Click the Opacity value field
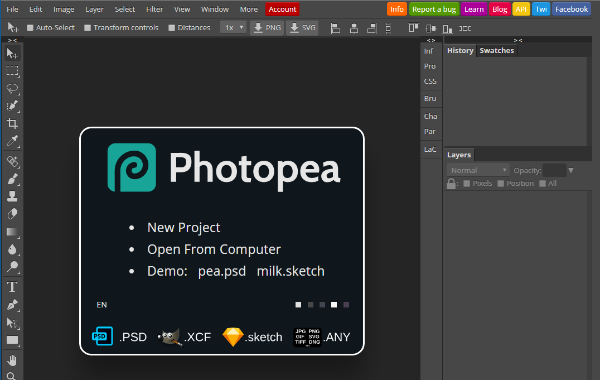 click(x=554, y=170)
